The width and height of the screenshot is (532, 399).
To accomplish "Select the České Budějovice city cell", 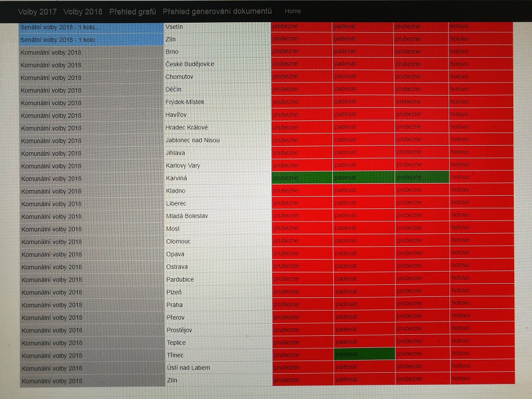I will click(217, 64).
